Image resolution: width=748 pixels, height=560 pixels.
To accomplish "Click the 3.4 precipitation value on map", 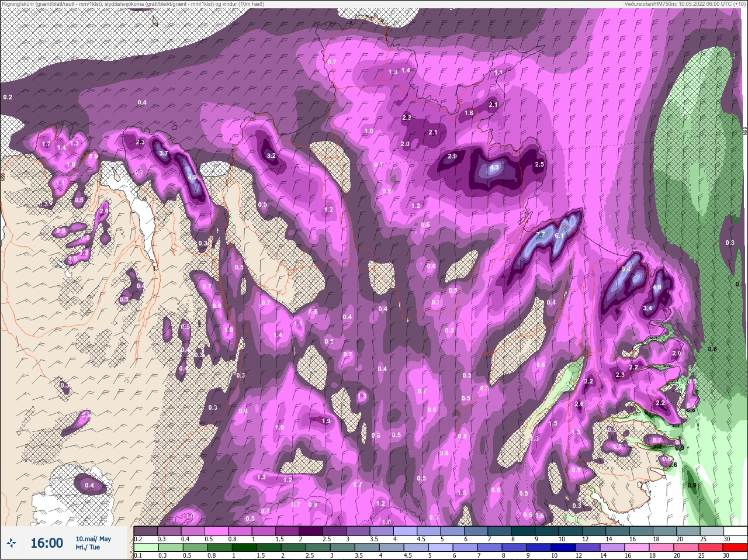I will (x=647, y=308).
